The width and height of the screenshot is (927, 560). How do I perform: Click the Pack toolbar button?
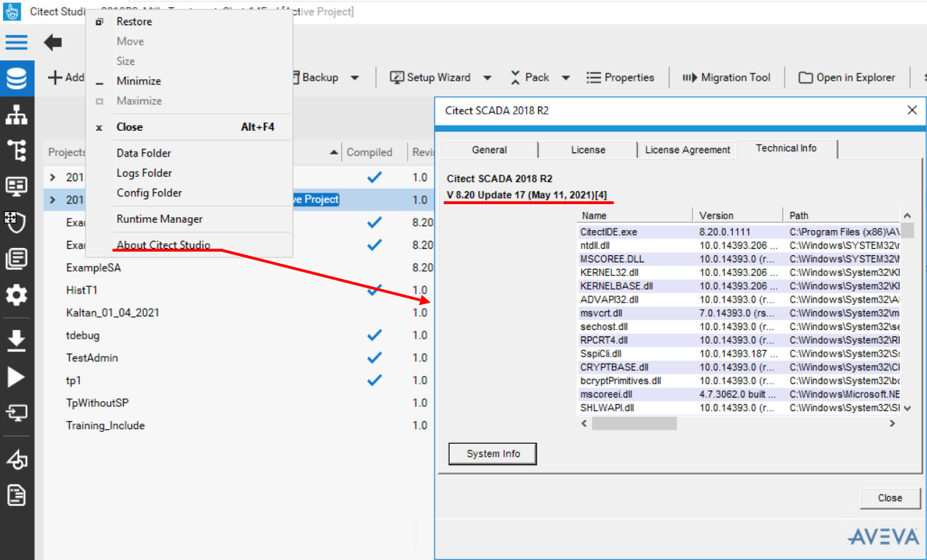pyautogui.click(x=529, y=78)
